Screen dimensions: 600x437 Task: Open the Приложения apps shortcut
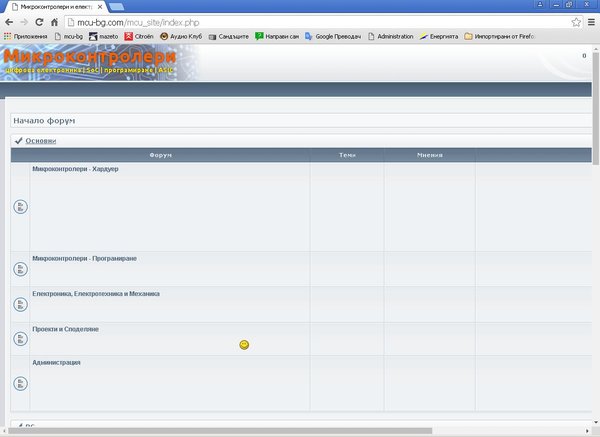pyautogui.click(x=25, y=36)
